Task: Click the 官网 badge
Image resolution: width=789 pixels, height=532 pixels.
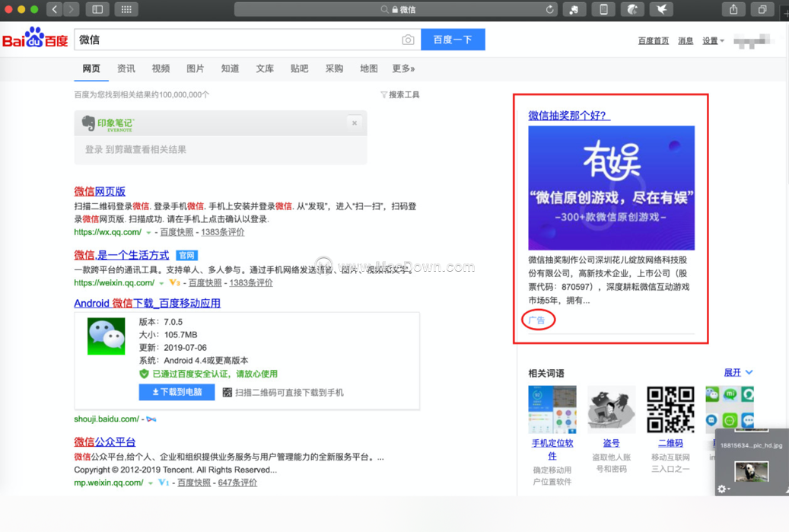Action: (186, 255)
